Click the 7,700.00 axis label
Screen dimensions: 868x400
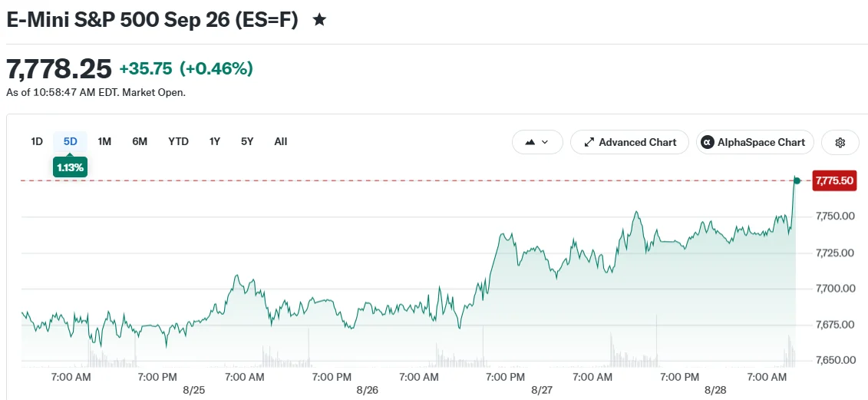point(835,288)
